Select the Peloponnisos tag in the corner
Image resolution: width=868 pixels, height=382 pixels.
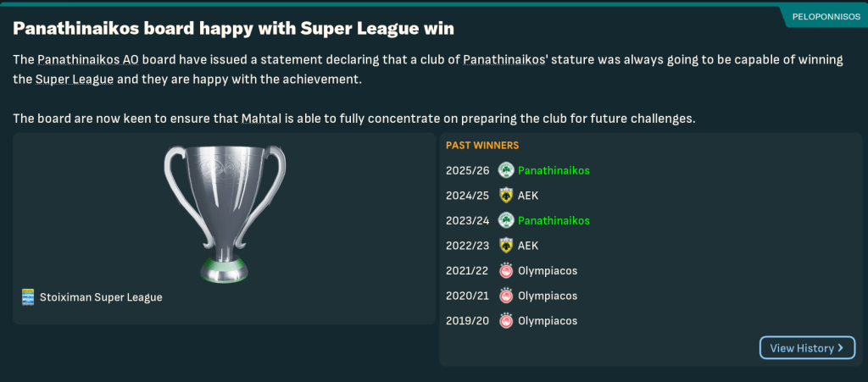pyautogui.click(x=826, y=16)
